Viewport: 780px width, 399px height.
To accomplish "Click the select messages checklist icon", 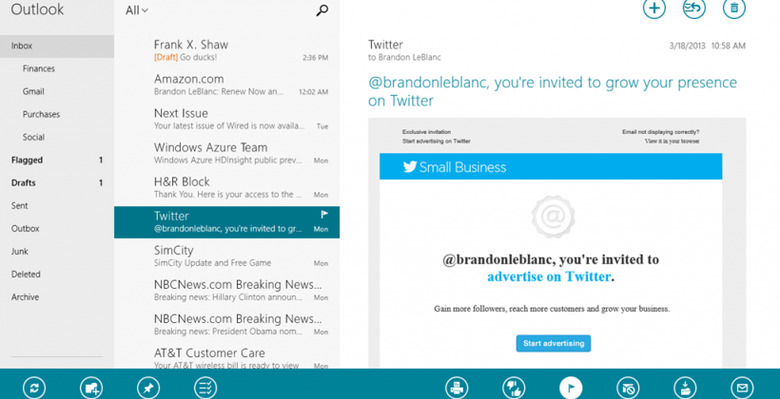I will [x=205, y=388].
